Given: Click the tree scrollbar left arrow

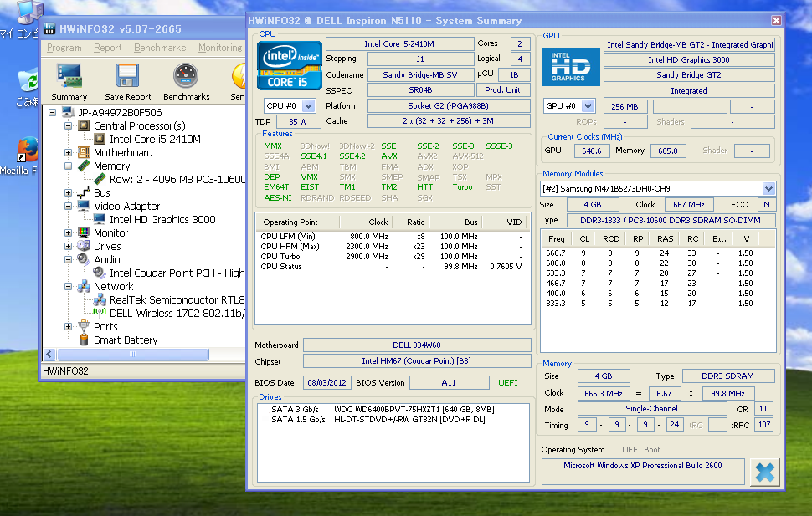Looking at the screenshot, I should [x=49, y=354].
